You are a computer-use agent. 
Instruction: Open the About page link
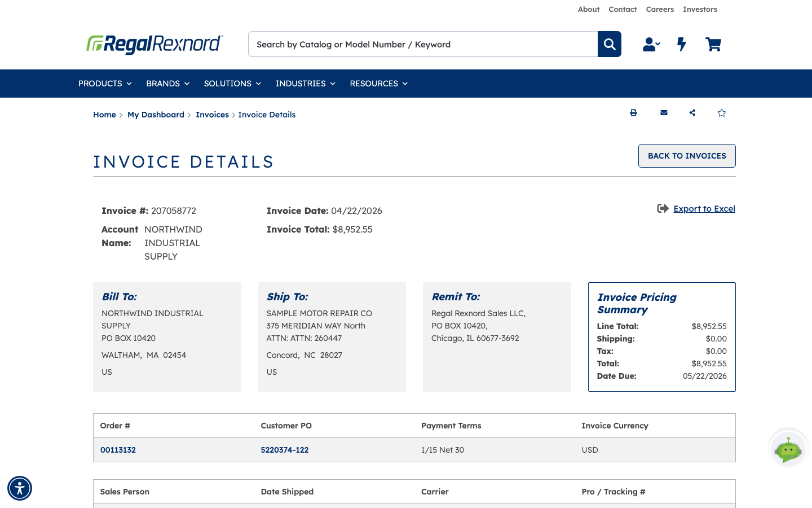589,9
